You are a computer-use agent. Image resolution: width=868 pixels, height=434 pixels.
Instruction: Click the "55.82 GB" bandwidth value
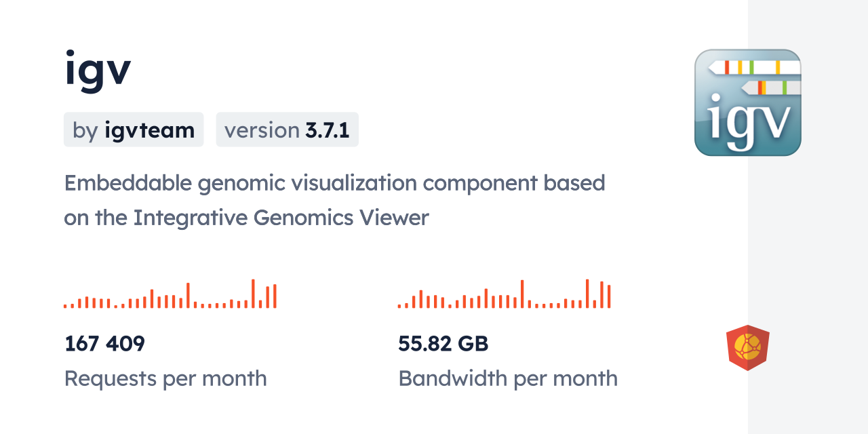click(443, 344)
